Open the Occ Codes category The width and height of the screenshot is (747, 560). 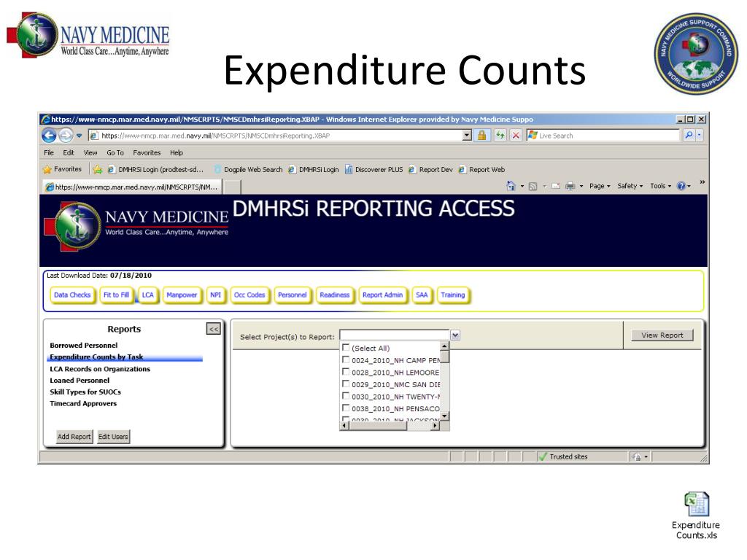click(249, 295)
